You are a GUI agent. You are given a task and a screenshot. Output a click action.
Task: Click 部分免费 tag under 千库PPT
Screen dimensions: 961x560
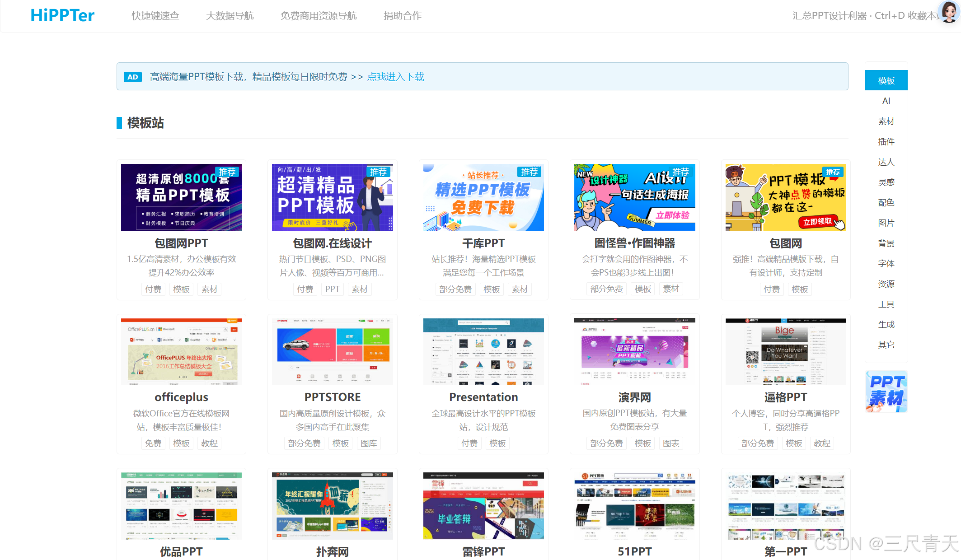coord(455,289)
